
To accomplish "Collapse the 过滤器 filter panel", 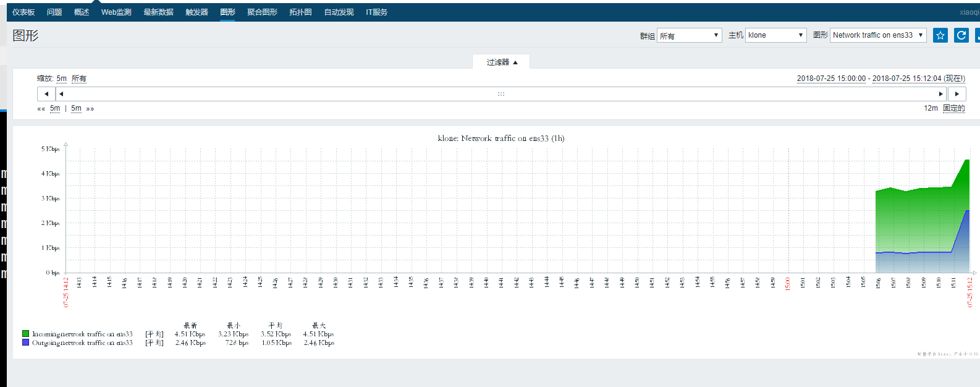I will [x=501, y=62].
